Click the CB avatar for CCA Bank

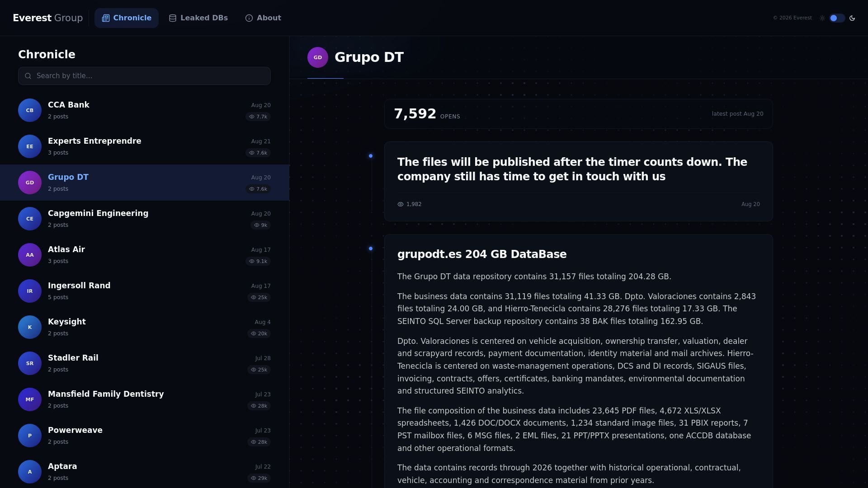(x=30, y=110)
